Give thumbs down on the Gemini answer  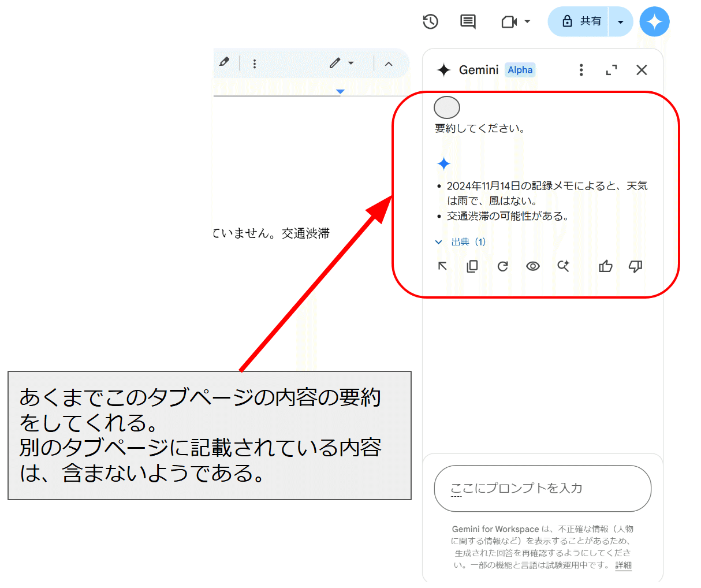(635, 266)
